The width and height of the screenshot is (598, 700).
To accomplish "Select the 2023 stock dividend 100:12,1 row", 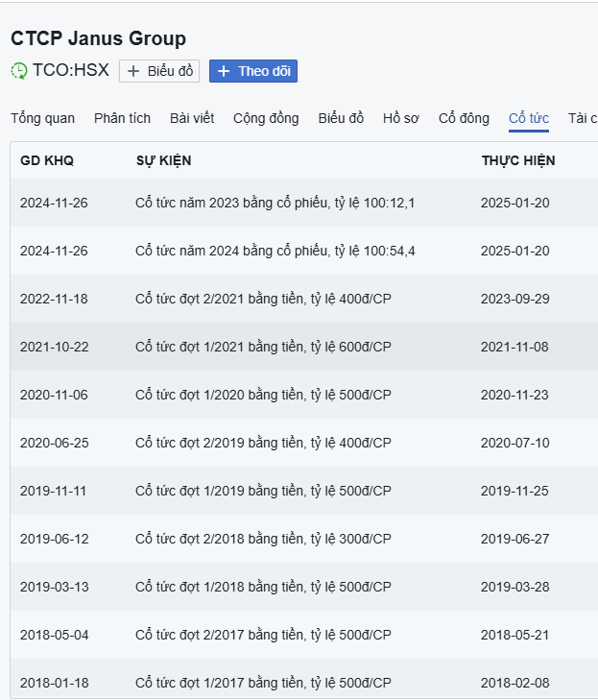I will point(275,203).
